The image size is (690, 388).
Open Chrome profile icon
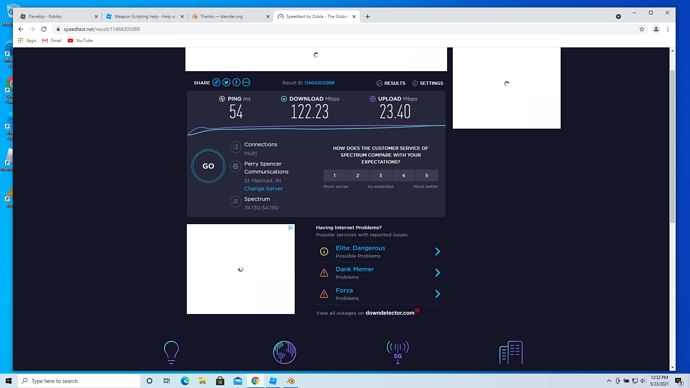[x=656, y=29]
